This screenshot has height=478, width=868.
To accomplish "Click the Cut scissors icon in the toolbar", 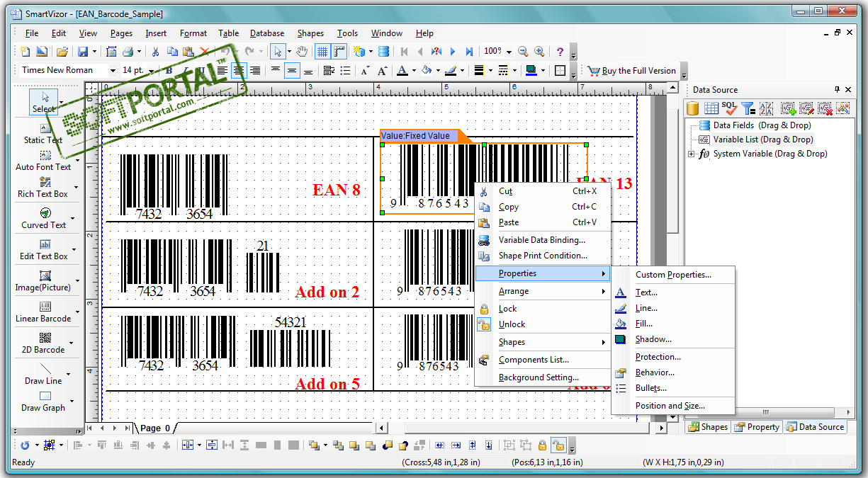I will (x=155, y=52).
